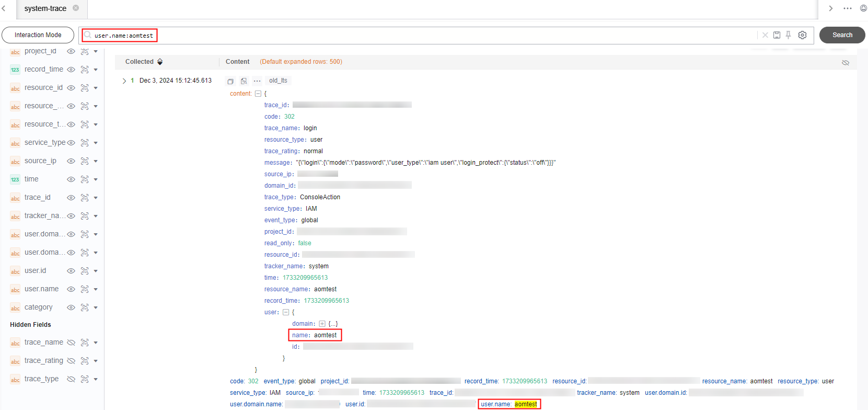The image size is (868, 410).
Task: Hide the category field eye icon
Action: coord(71,307)
